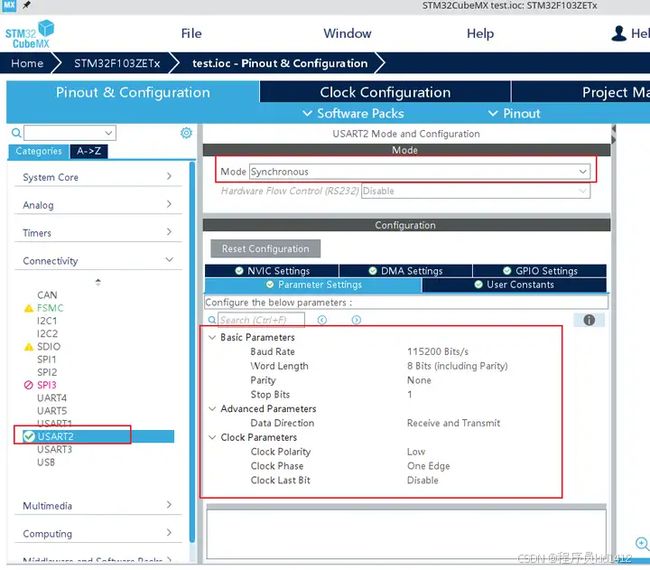The image size is (650, 570).
Task: Expand the Timers category
Action: pyautogui.click(x=98, y=233)
